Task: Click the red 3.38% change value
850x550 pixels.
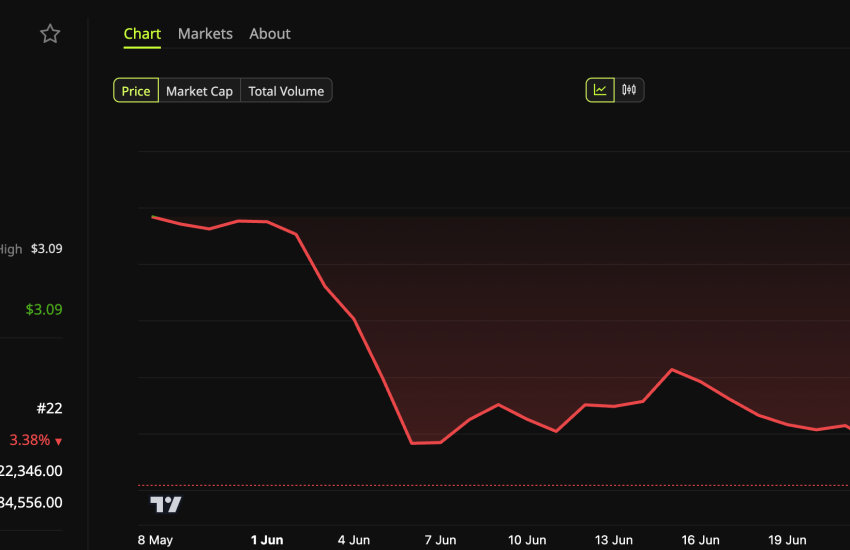Action: pos(30,440)
